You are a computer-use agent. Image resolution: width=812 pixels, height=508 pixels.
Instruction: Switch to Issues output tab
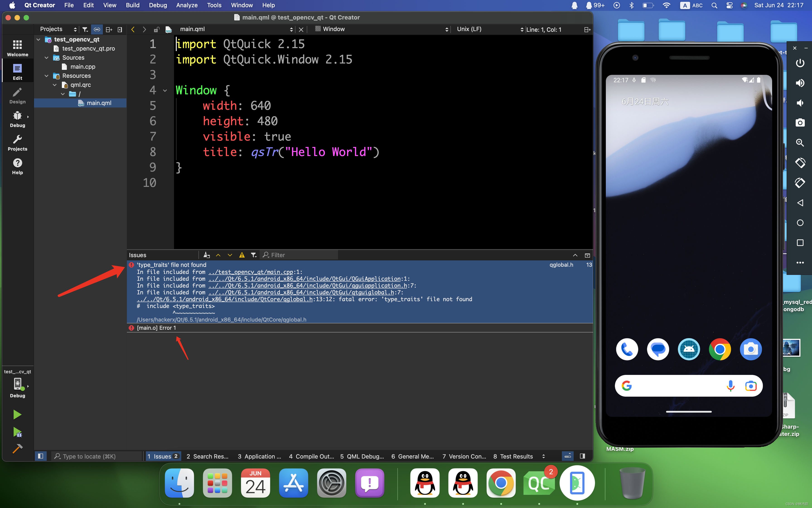[x=163, y=456]
